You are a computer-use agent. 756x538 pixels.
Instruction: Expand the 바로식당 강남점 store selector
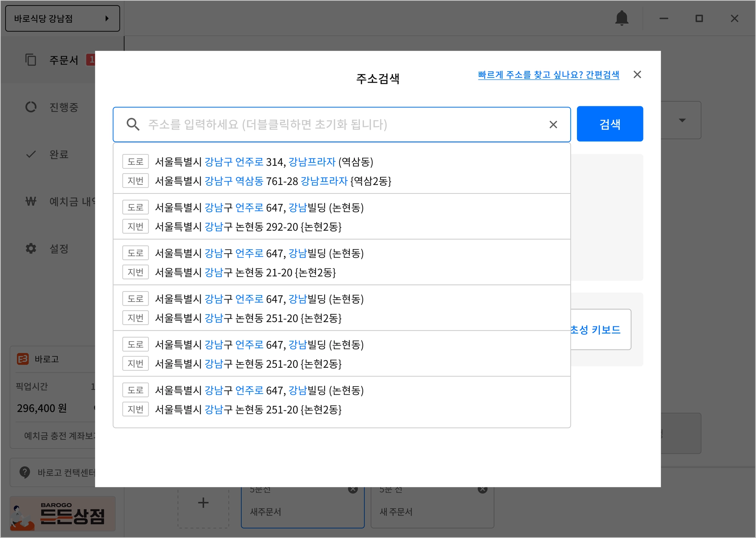62,18
